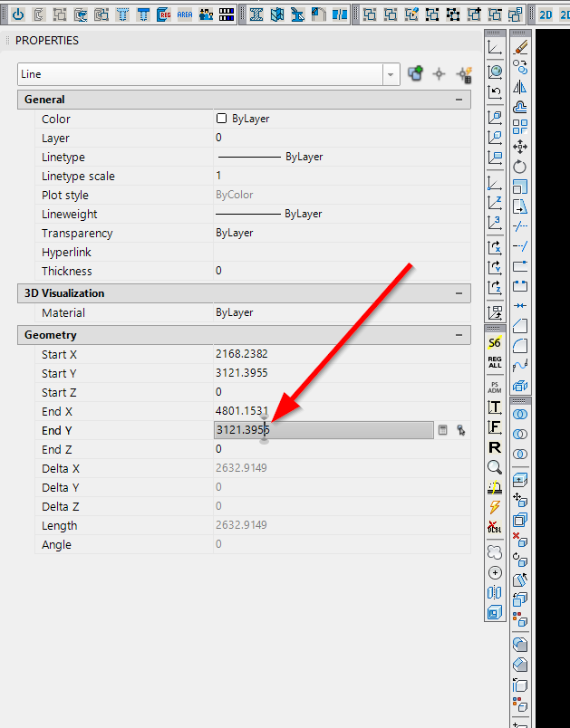
Task: Choose the Rotate tool icon
Action: click(x=520, y=168)
